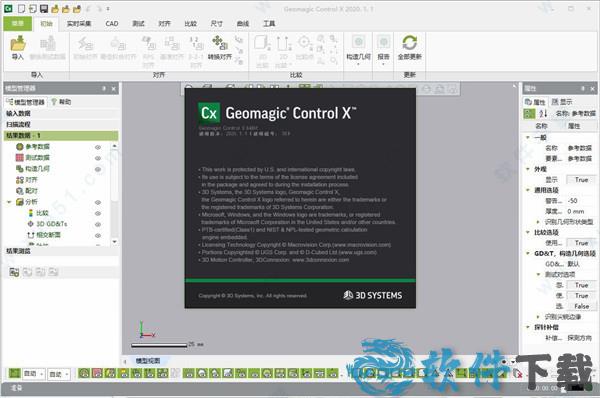Switch to 显示 tab in properties panel

562,102
